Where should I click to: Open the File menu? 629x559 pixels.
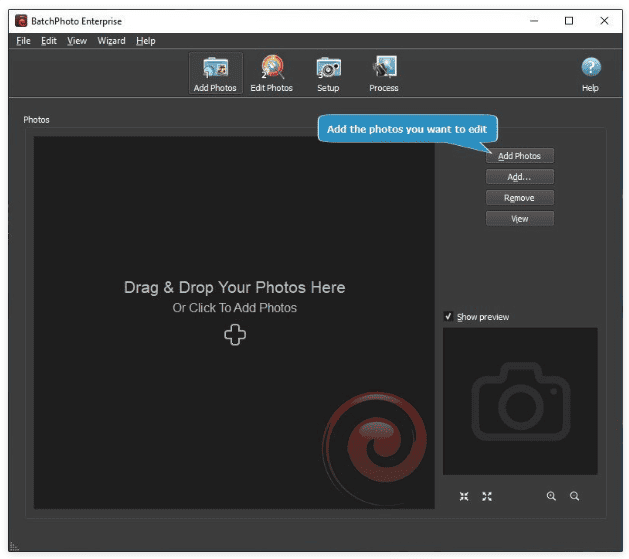coord(23,41)
